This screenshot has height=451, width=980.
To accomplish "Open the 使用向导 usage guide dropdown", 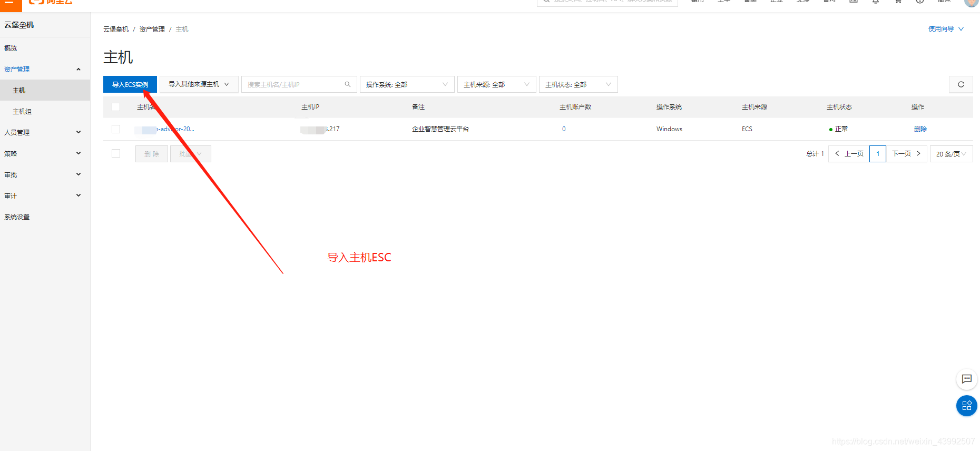I will (x=946, y=29).
